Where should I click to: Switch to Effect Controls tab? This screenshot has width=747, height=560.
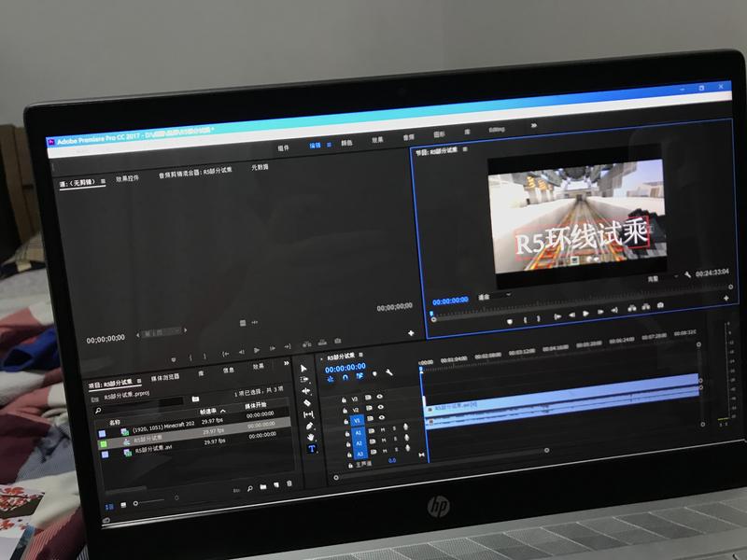click(x=127, y=178)
